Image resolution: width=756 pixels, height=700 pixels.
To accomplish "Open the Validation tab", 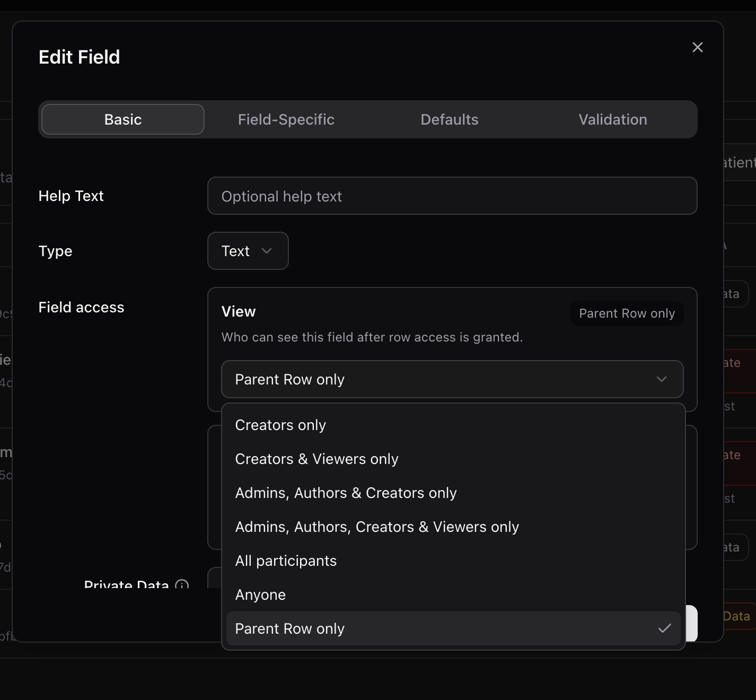I will tap(613, 119).
